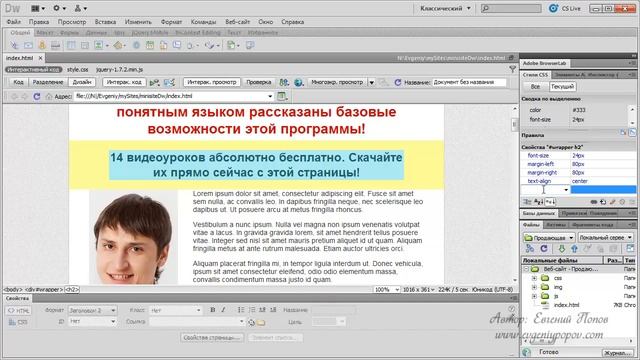Click Проверка button in document toolbar
The width and height of the screenshot is (640, 360).
[x=259, y=82]
